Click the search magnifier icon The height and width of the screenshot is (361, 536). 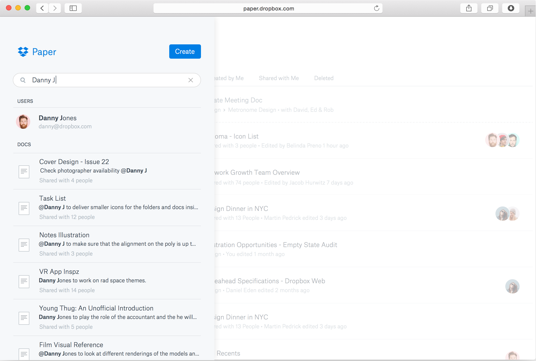[x=23, y=80]
